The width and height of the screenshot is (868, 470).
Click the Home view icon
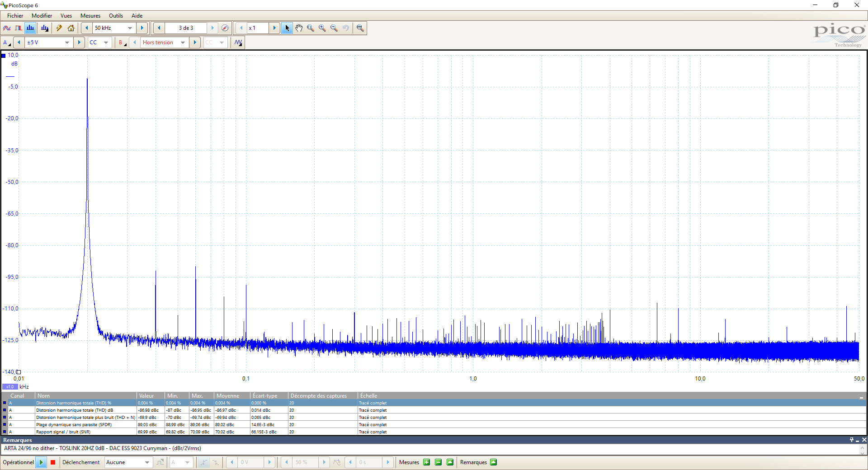(x=71, y=28)
